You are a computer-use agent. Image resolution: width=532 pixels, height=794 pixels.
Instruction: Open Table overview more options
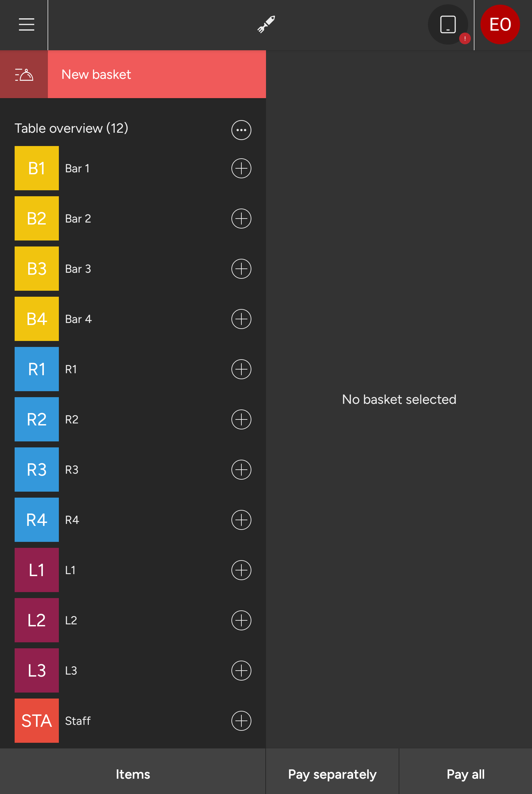point(241,130)
